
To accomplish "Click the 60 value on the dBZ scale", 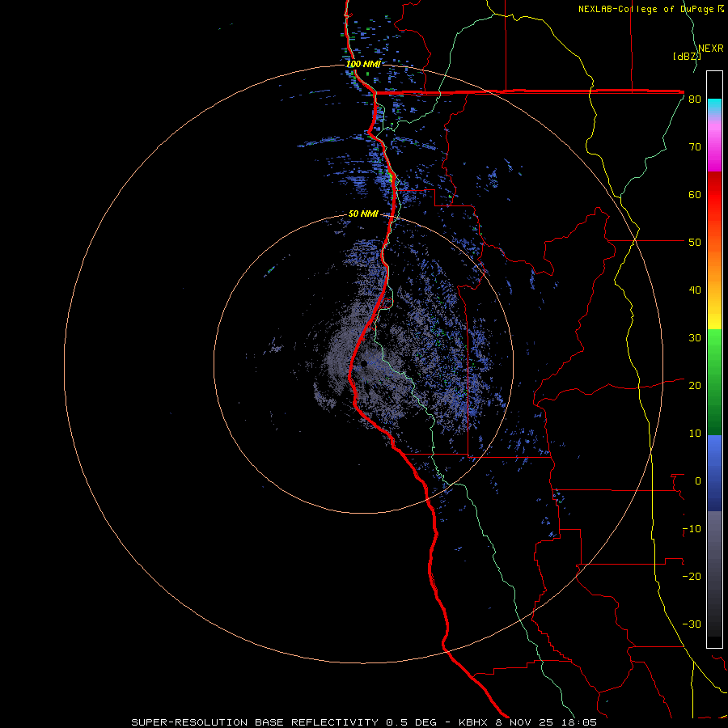I will (x=695, y=194).
